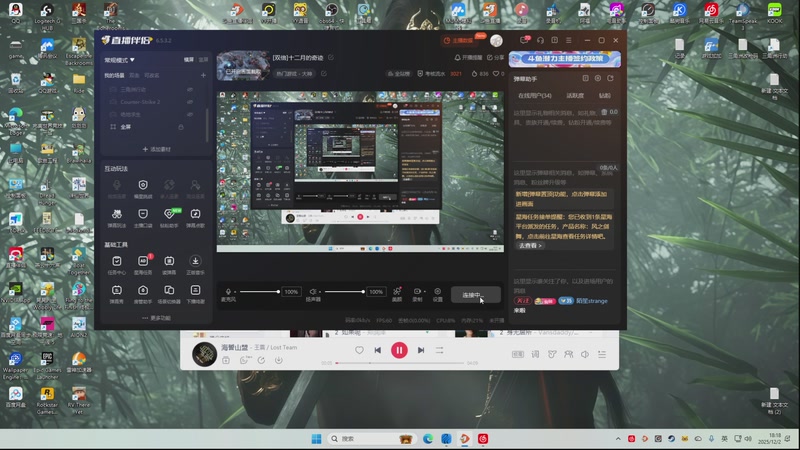Click the trash icon in the gift message area
The height and width of the screenshot is (450, 800).
(x=604, y=112)
